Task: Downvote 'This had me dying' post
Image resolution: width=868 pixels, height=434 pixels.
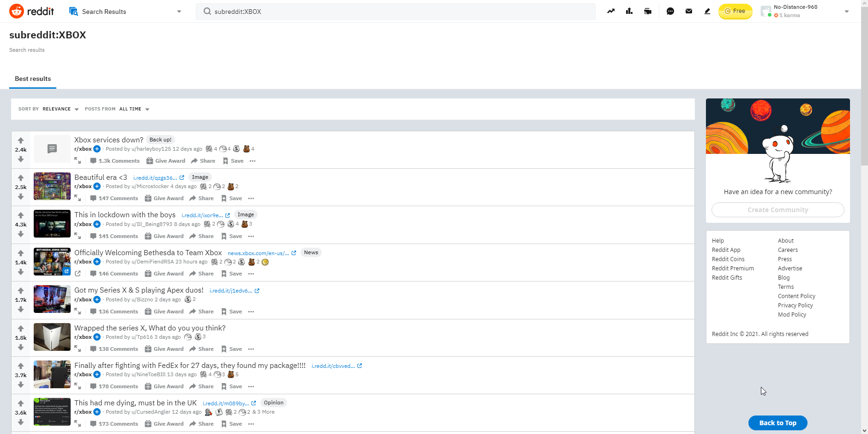Action: click(21, 422)
